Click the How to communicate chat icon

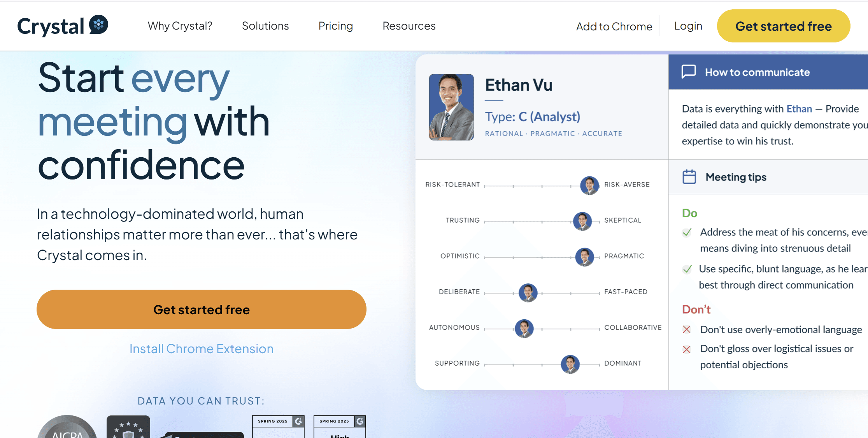pyautogui.click(x=689, y=72)
